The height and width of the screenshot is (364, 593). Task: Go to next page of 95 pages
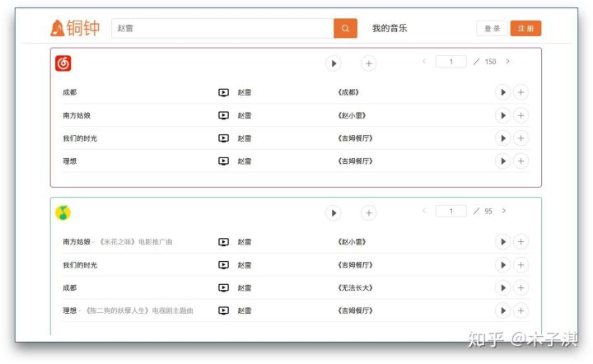504,211
